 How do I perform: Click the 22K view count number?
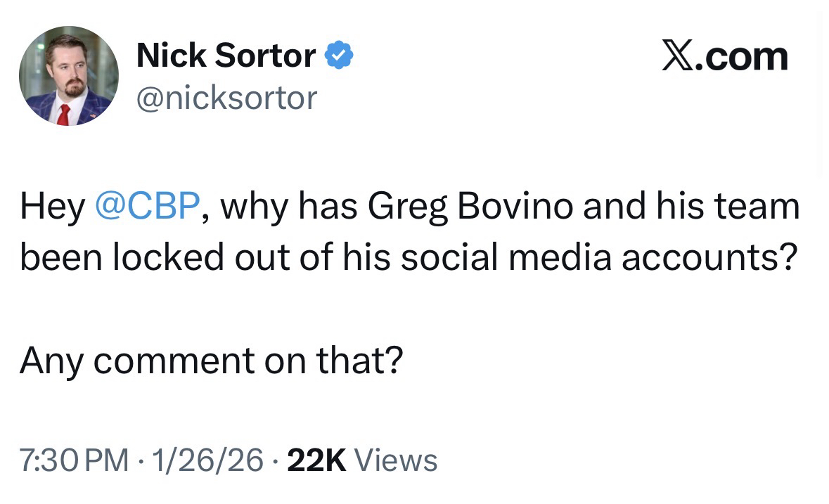pos(318,460)
